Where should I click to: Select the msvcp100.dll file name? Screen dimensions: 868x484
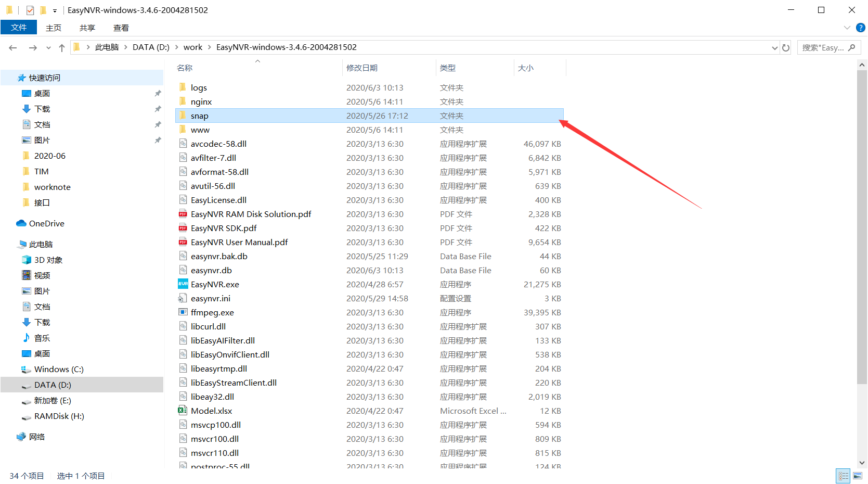pyautogui.click(x=216, y=425)
